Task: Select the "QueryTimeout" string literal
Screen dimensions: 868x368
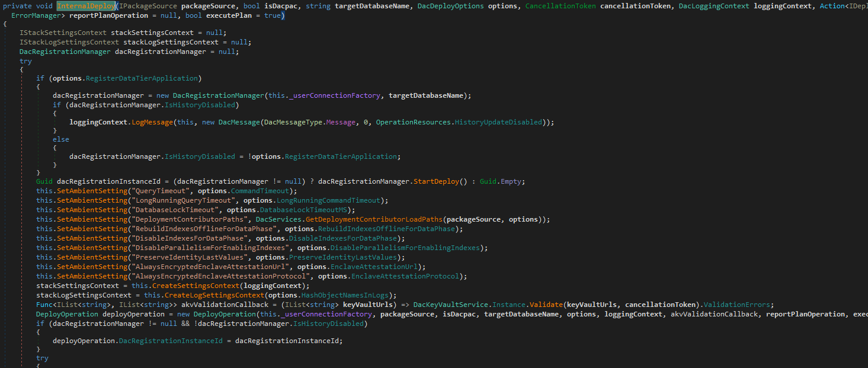Action: 161,191
